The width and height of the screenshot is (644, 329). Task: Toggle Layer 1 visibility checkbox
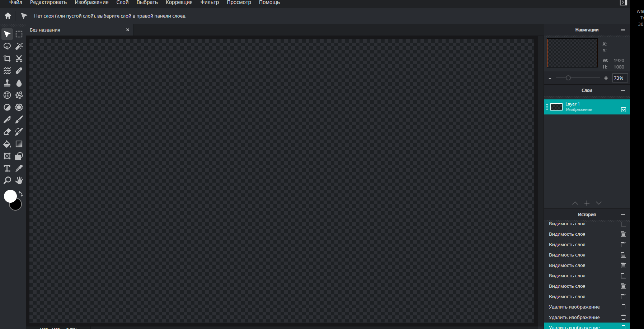coord(624,110)
